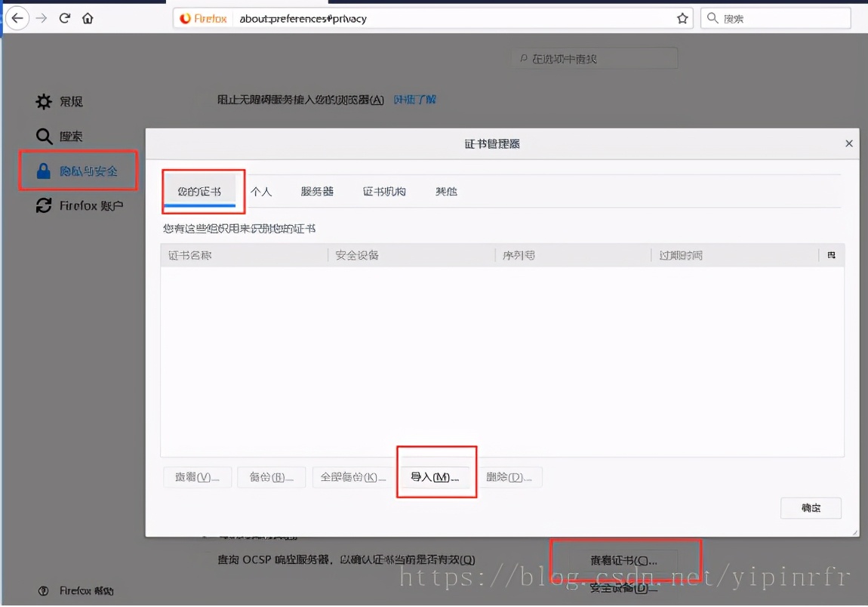
Task: Bookmark this page with the star icon
Action: coord(682,18)
